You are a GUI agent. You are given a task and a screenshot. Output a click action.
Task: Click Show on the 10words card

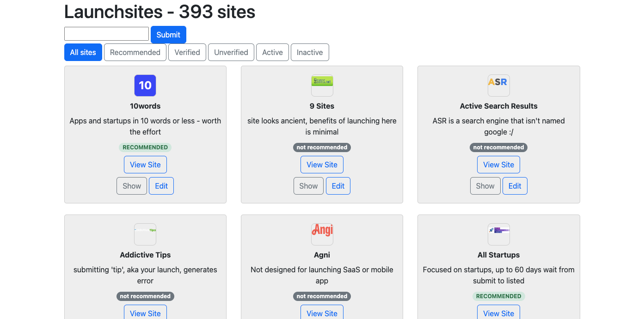[132, 186]
